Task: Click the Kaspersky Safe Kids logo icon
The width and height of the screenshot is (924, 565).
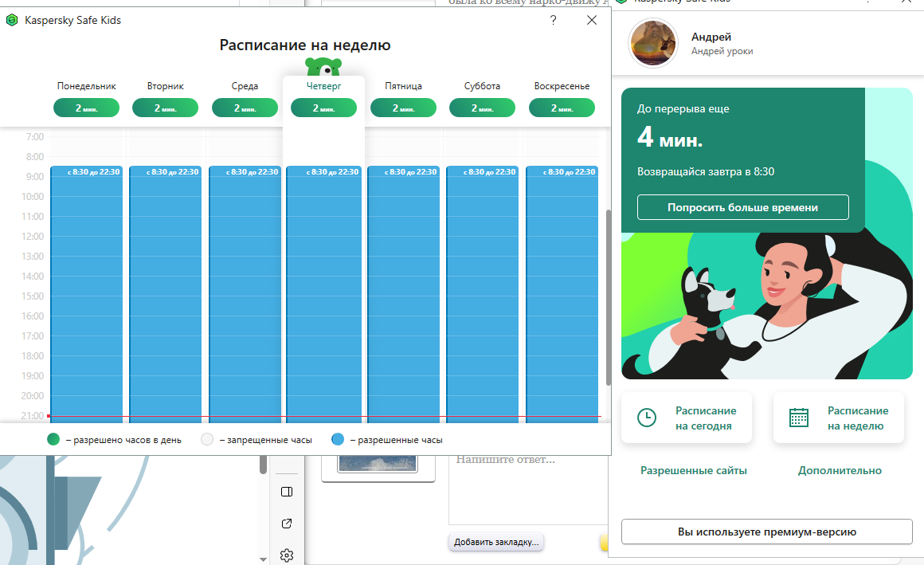Action: (12, 20)
